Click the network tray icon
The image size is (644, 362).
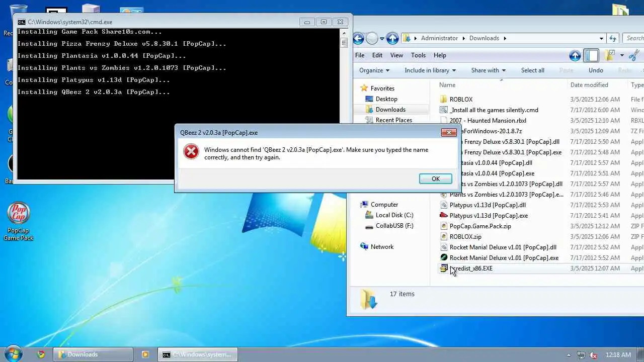click(581, 355)
